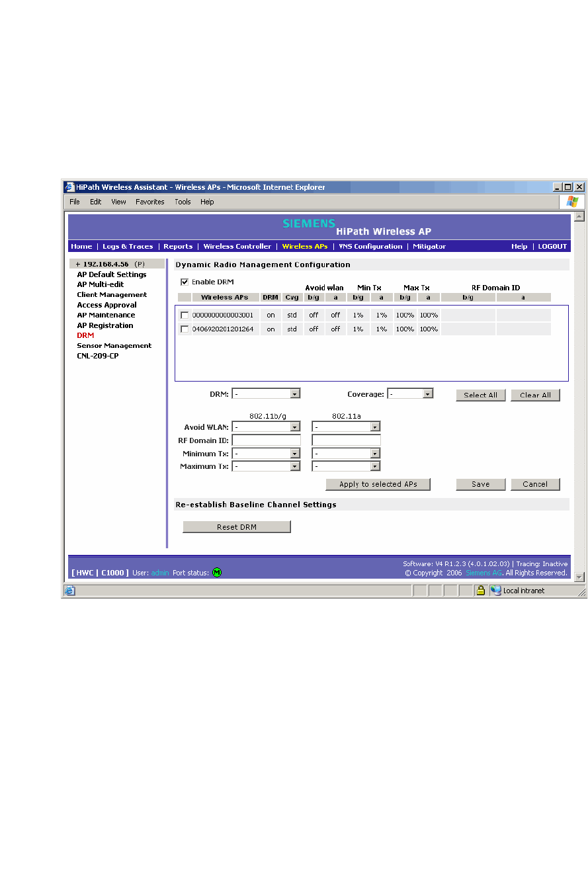
Task: Open Access Approval in sidebar
Action: click(x=106, y=305)
